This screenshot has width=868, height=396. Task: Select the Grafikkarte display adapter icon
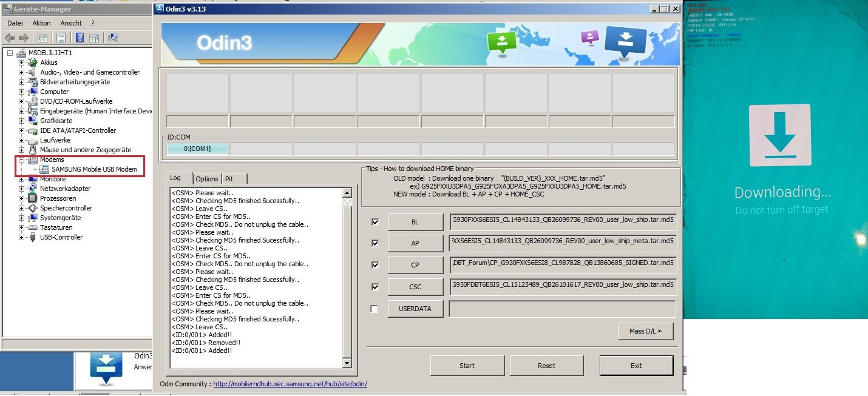coord(33,121)
